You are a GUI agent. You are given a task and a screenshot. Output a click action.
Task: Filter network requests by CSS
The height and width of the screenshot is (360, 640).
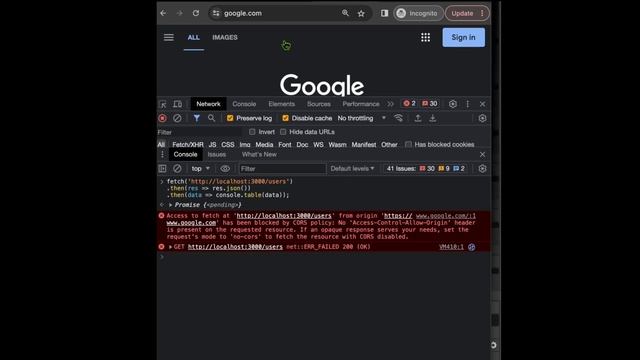(228, 144)
